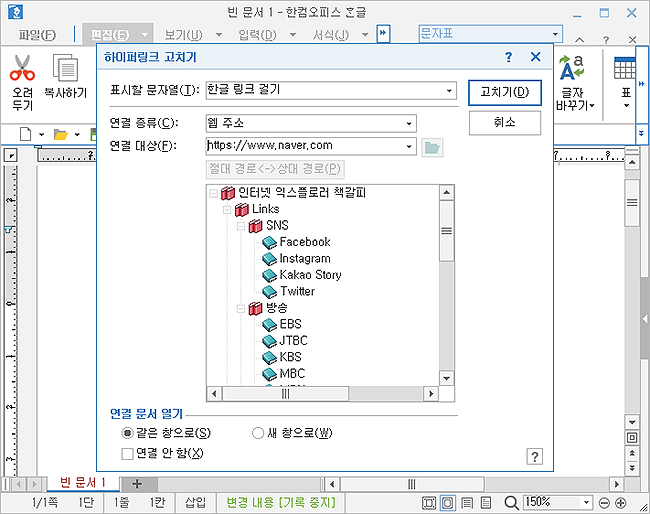Collapse the ribbon with the up chevron
This screenshot has height=514, width=650.
click(x=580, y=40)
